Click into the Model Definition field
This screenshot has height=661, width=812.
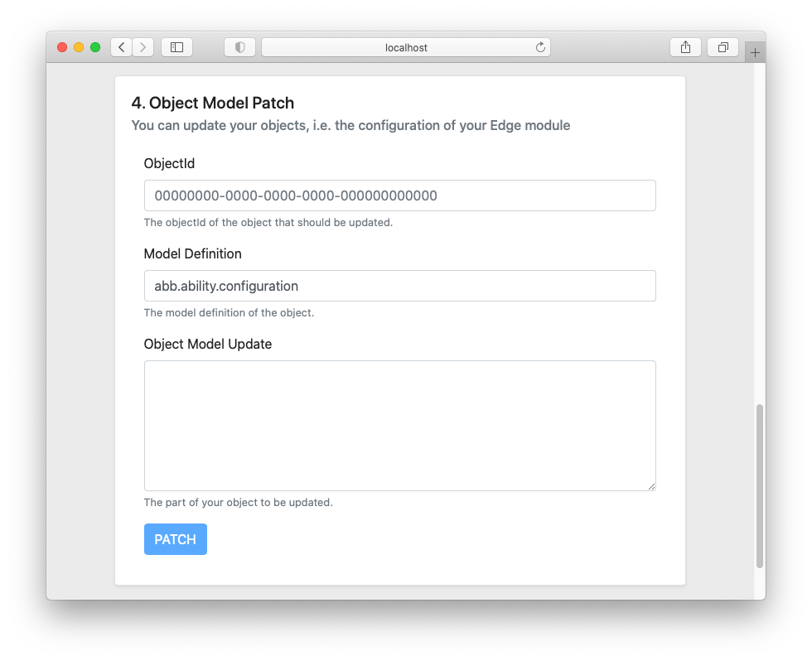click(x=399, y=286)
